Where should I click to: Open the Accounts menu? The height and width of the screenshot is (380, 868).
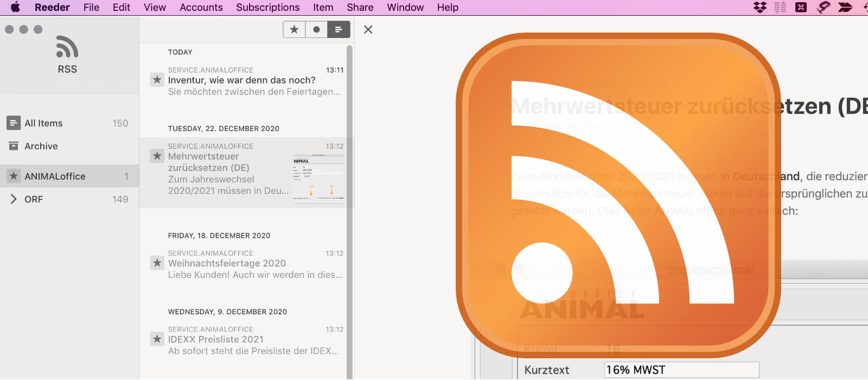click(x=201, y=8)
